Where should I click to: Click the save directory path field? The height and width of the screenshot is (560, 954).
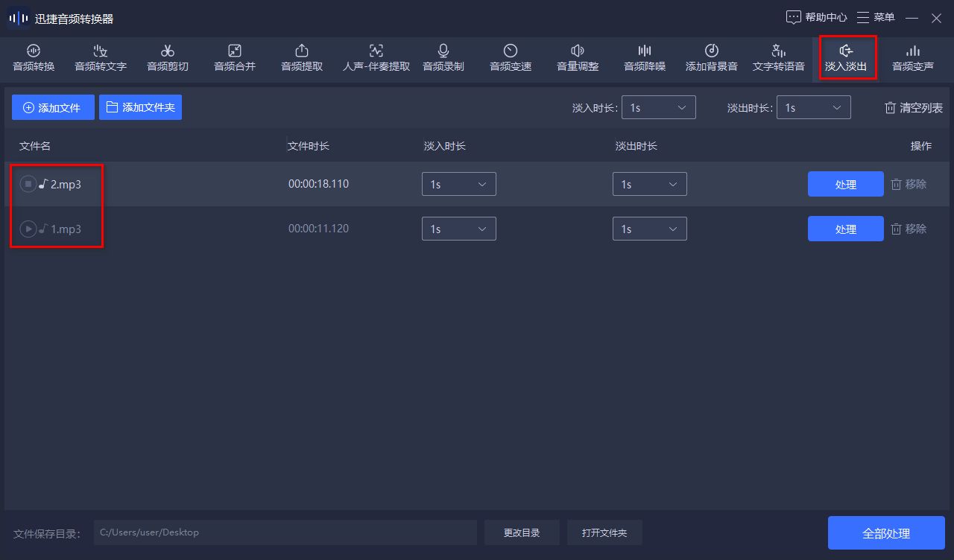pyautogui.click(x=285, y=532)
